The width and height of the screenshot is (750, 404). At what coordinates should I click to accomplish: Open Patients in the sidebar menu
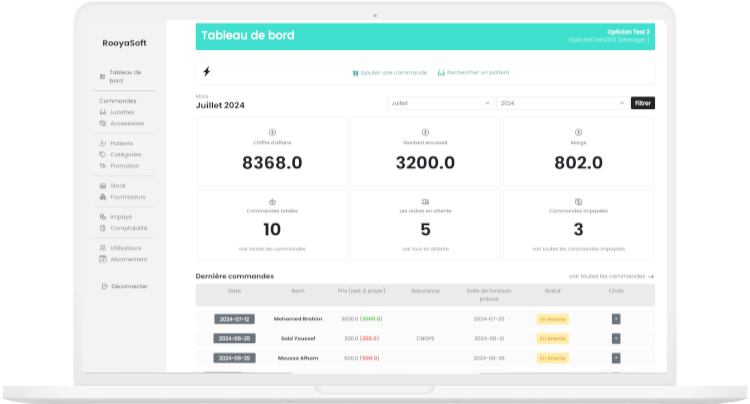click(121, 143)
